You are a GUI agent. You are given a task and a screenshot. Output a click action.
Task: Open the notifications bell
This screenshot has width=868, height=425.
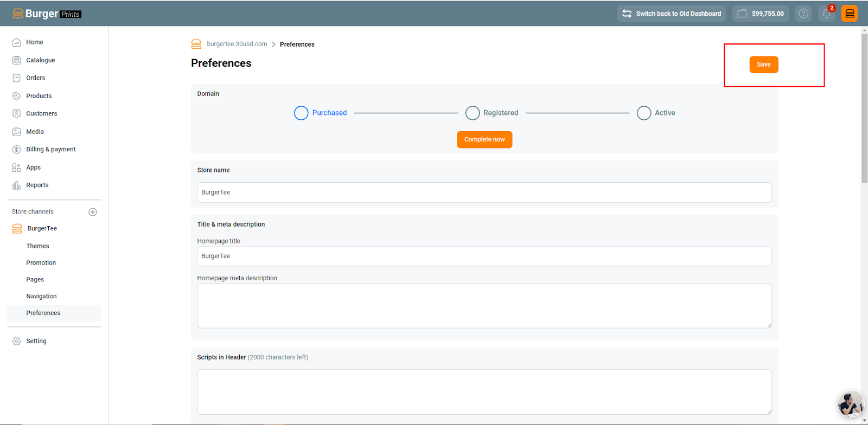tap(827, 14)
